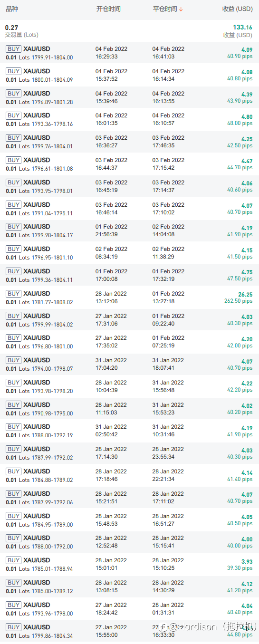Click BUY badge of trade 1793.36-1798.16
Viewport: 259px width, 644px height.
pos(13,115)
